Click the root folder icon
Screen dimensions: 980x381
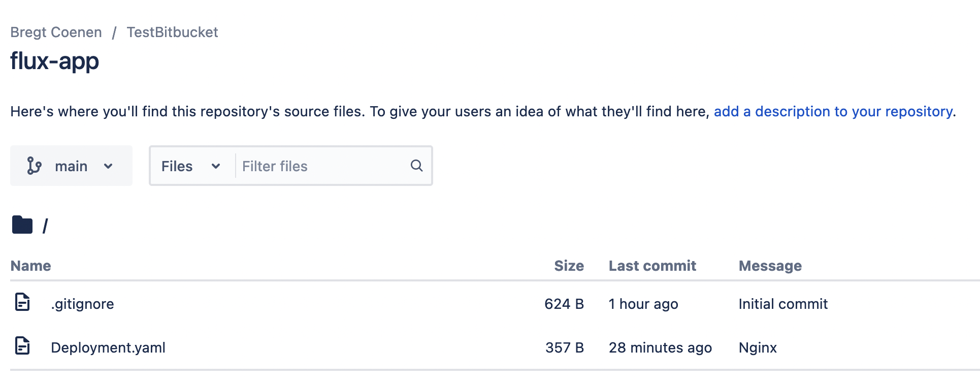(22, 225)
